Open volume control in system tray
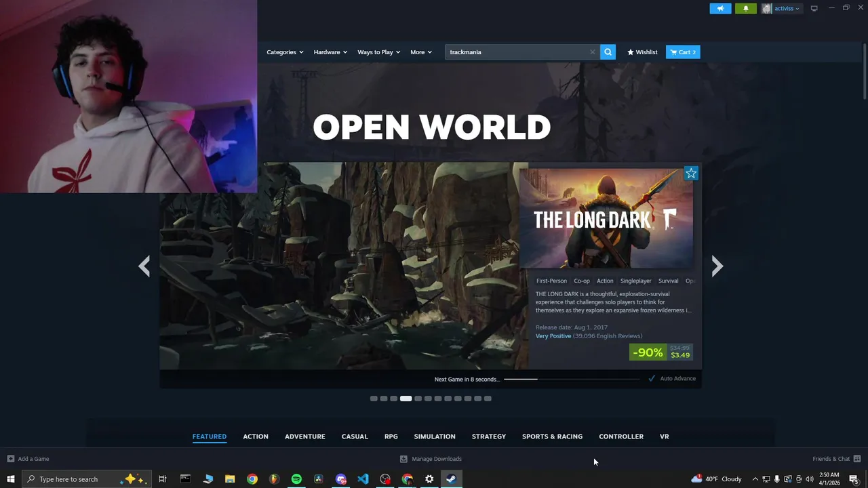This screenshot has height=488, width=868. 809,479
